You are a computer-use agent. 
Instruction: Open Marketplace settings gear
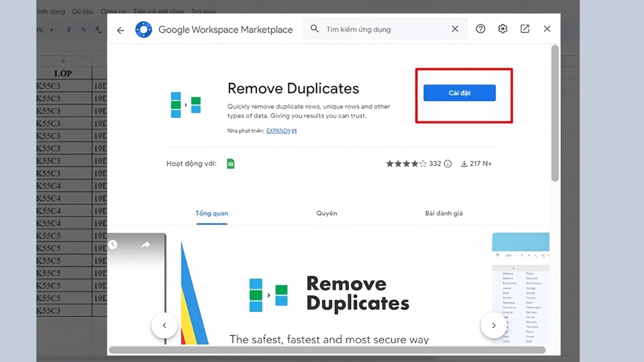click(502, 29)
